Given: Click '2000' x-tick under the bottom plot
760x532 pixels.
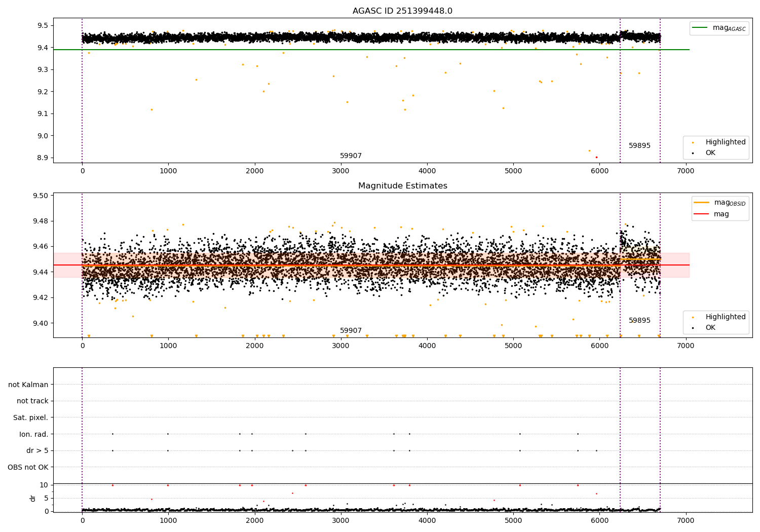Looking at the screenshot, I should [x=254, y=520].
